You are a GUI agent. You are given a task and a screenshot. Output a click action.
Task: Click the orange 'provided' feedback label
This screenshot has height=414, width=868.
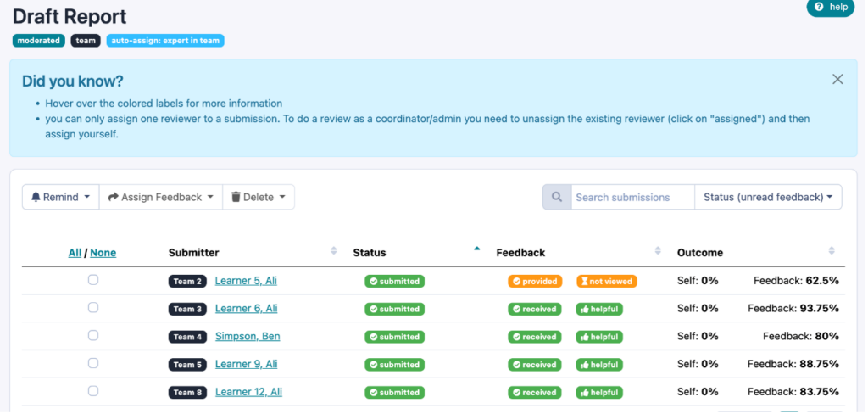click(534, 282)
